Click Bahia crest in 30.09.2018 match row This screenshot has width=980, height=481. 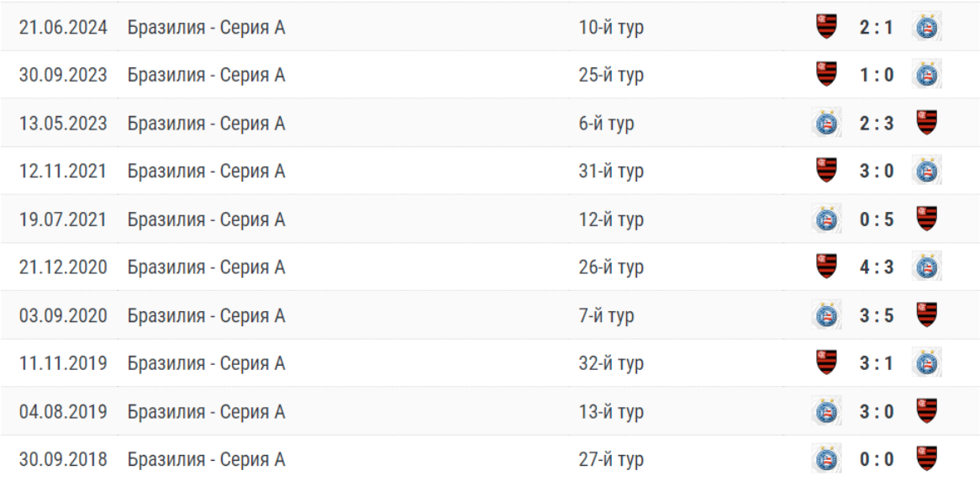coord(827,459)
